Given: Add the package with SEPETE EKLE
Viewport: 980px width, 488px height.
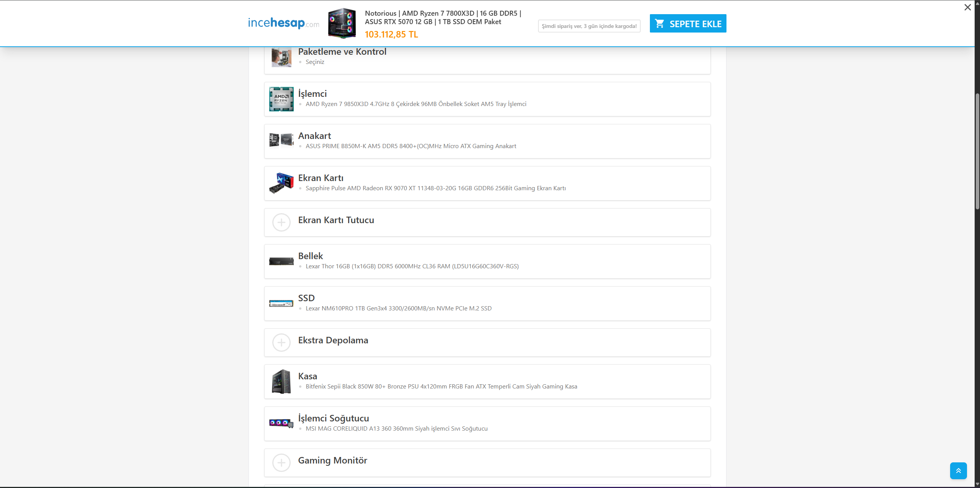Looking at the screenshot, I should click(x=688, y=23).
